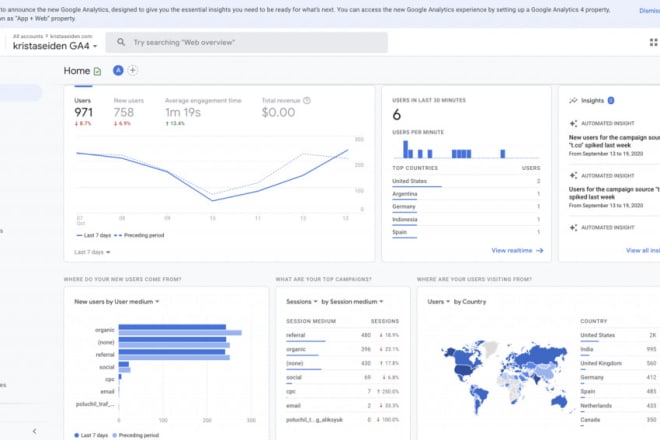660x440 pixels.
Task: Click the organic bar in user medium chart
Action: tap(172, 327)
